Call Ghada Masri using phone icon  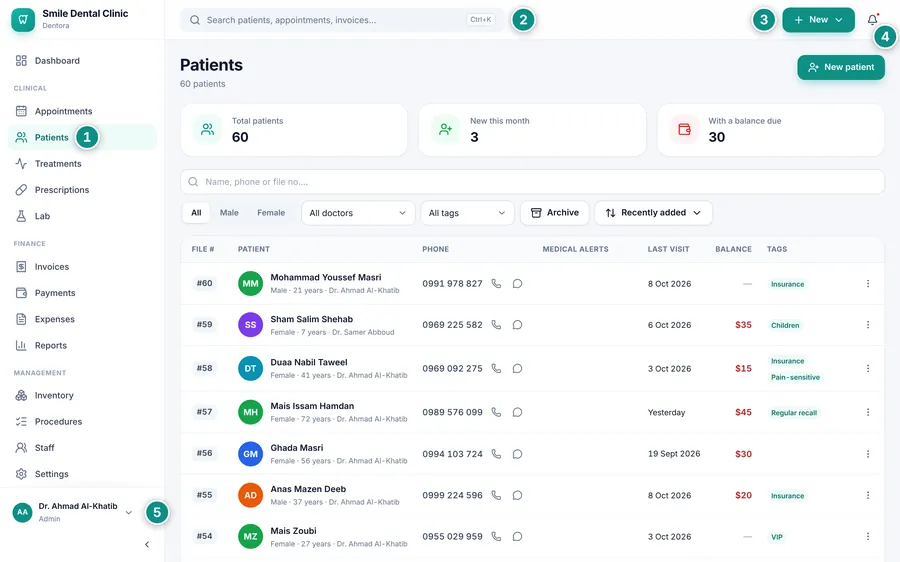[x=496, y=454]
